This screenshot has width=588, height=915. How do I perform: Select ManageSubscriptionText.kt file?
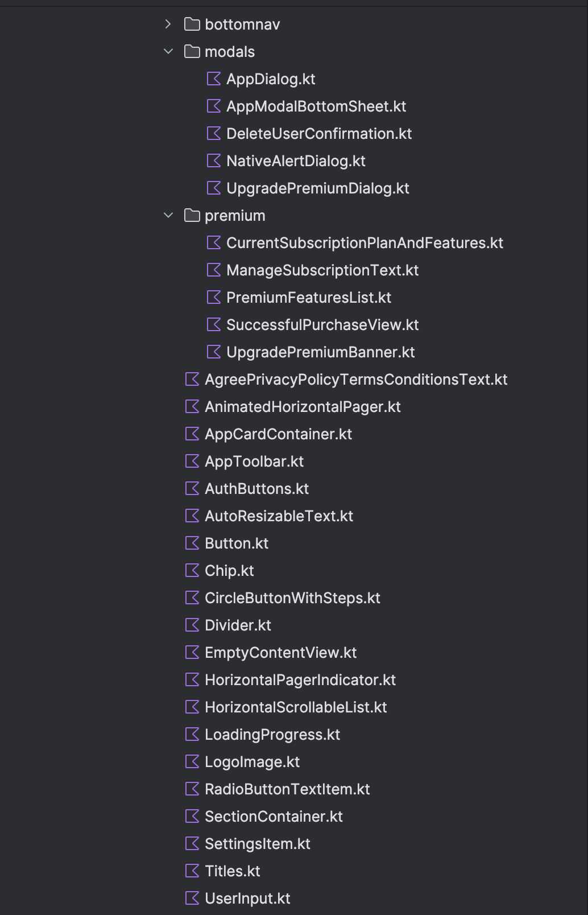(x=322, y=270)
